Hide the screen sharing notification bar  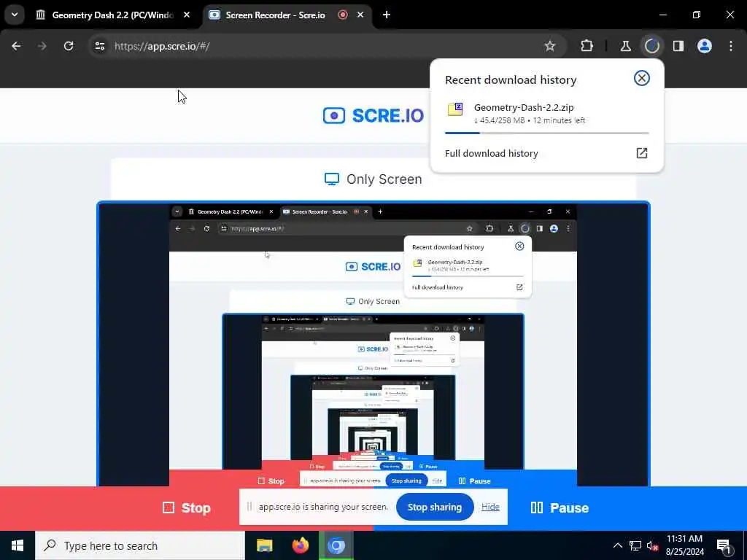click(490, 507)
